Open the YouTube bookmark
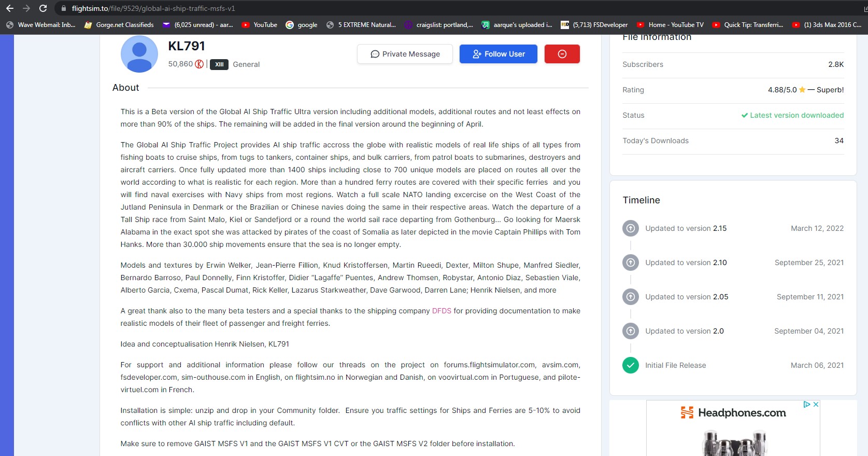This screenshot has height=456, width=868. point(260,25)
